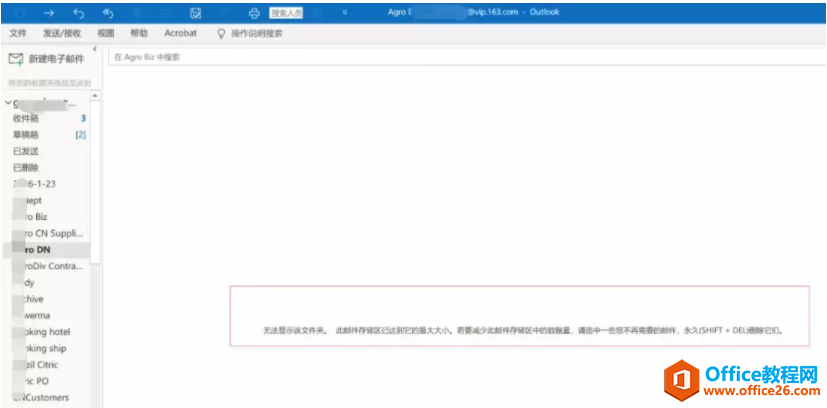Open the 已删除 folder
The width and height of the screenshot is (827, 408).
coord(25,168)
